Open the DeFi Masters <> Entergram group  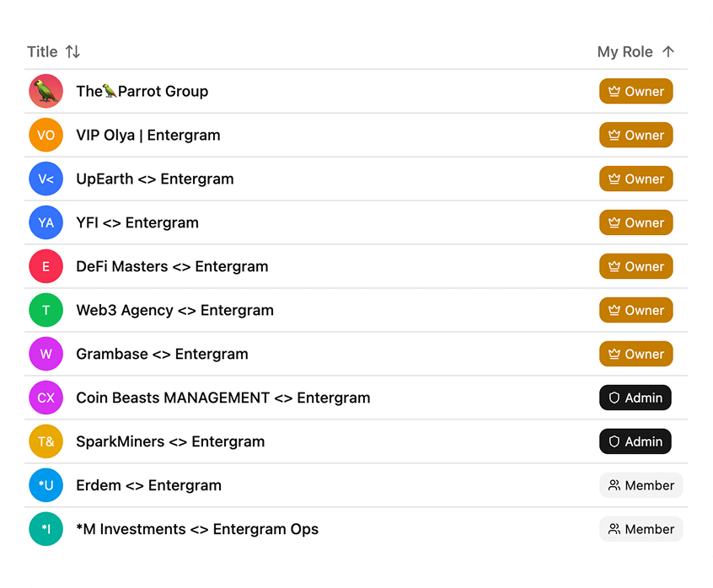(172, 266)
